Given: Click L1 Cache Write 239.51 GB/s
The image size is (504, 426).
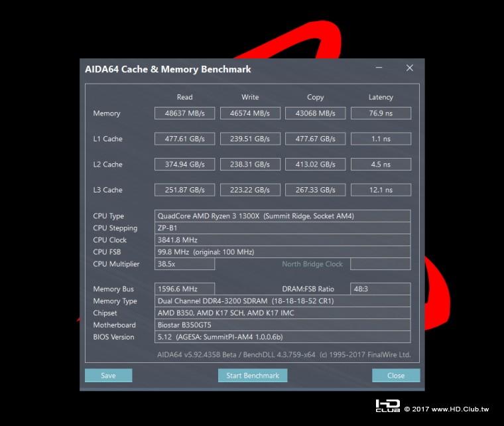Looking at the screenshot, I should coord(250,139).
